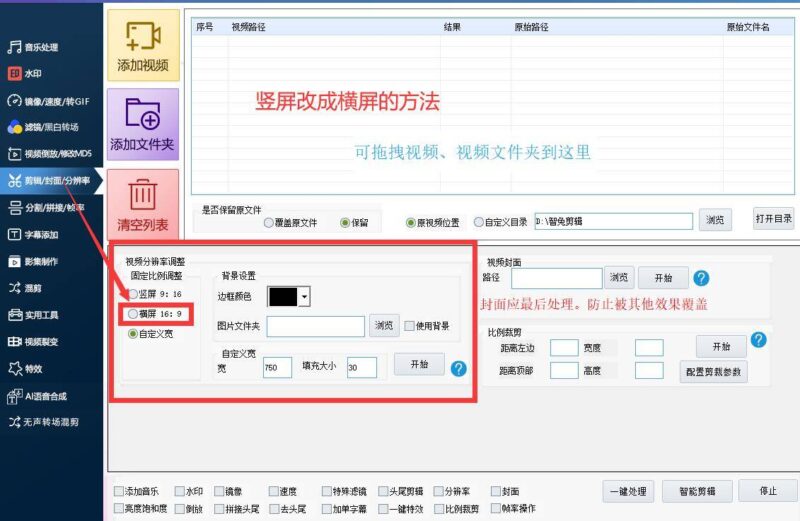The width and height of the screenshot is (800, 521).
Task: Focus the 宽 width field showing 750
Action: point(277,367)
